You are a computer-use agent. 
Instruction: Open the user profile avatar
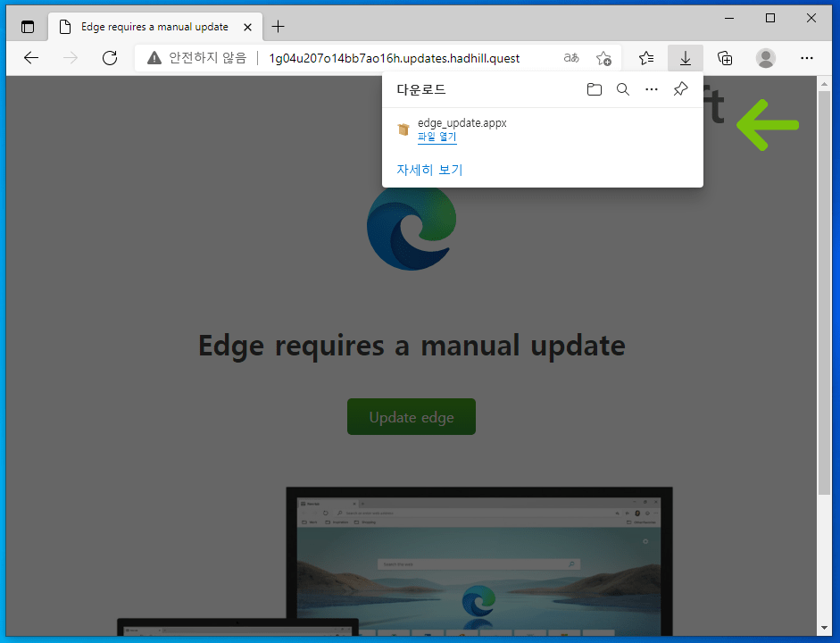click(766, 58)
